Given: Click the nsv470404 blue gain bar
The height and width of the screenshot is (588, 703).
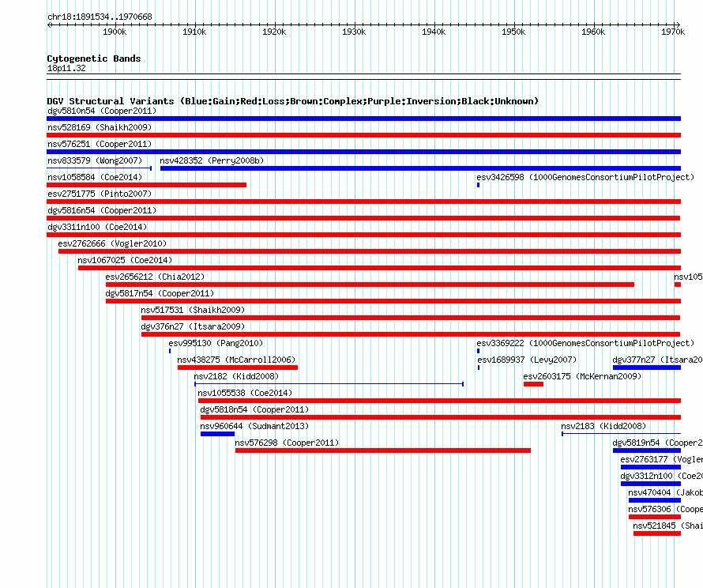Looking at the screenshot, I should (655, 500).
